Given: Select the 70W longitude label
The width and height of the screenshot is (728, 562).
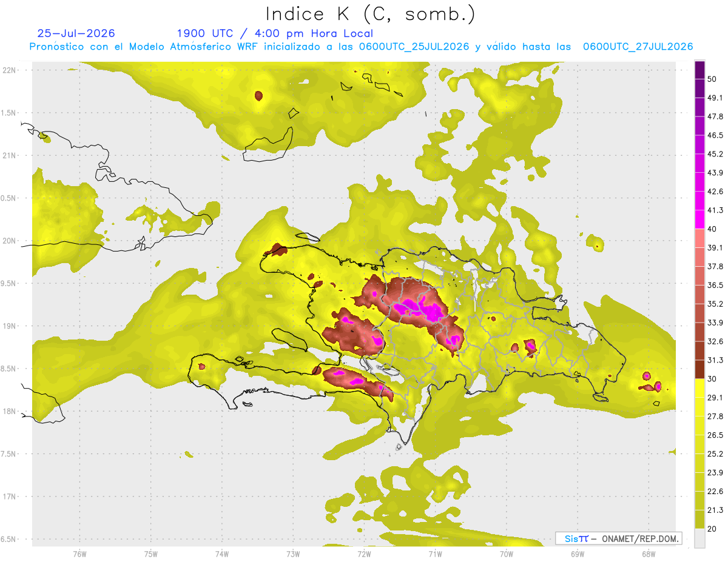Looking at the screenshot, I should (507, 554).
